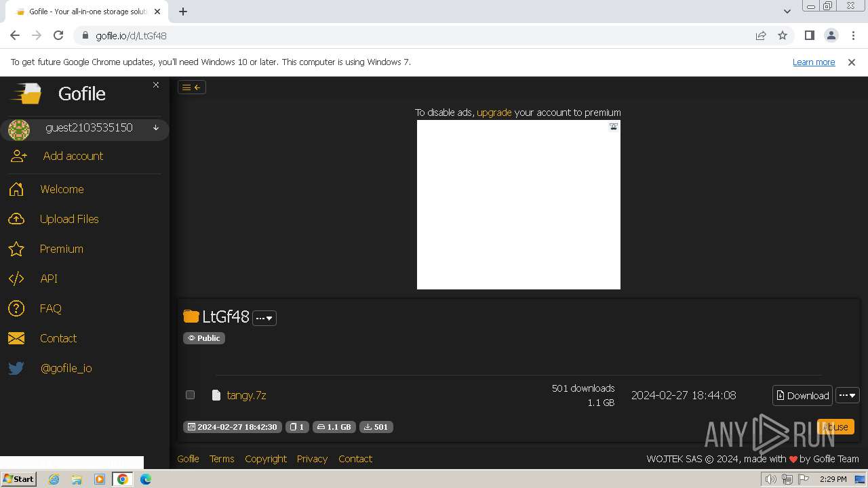
Task: Download the tangy.7z file
Action: (802, 395)
